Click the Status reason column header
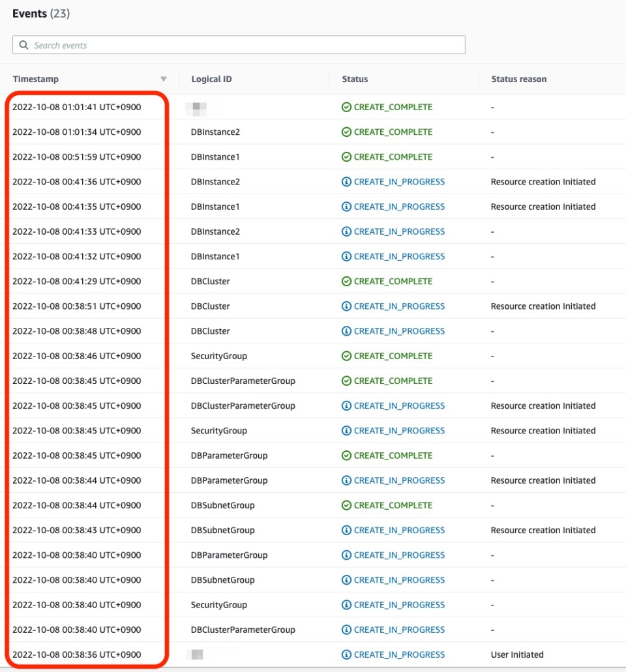Viewport: 626px width, 672px height. click(519, 78)
